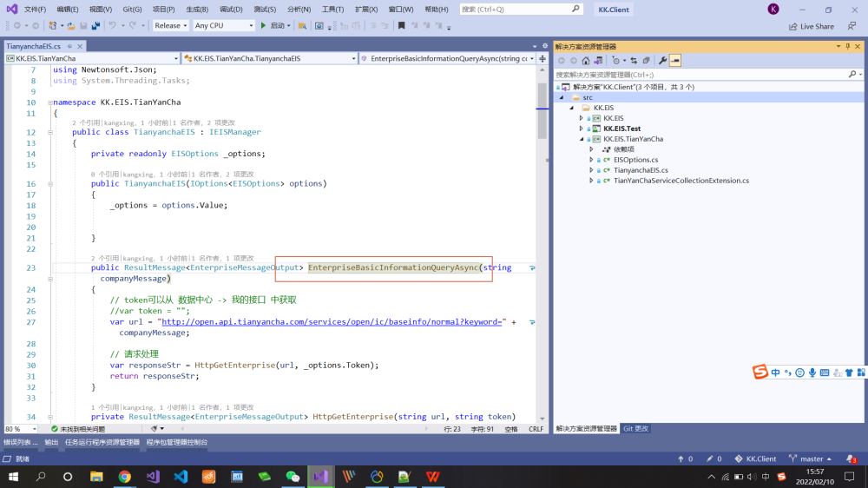Expand the EISOptions.cs file node
Screen dimensions: 868x488
click(591, 160)
